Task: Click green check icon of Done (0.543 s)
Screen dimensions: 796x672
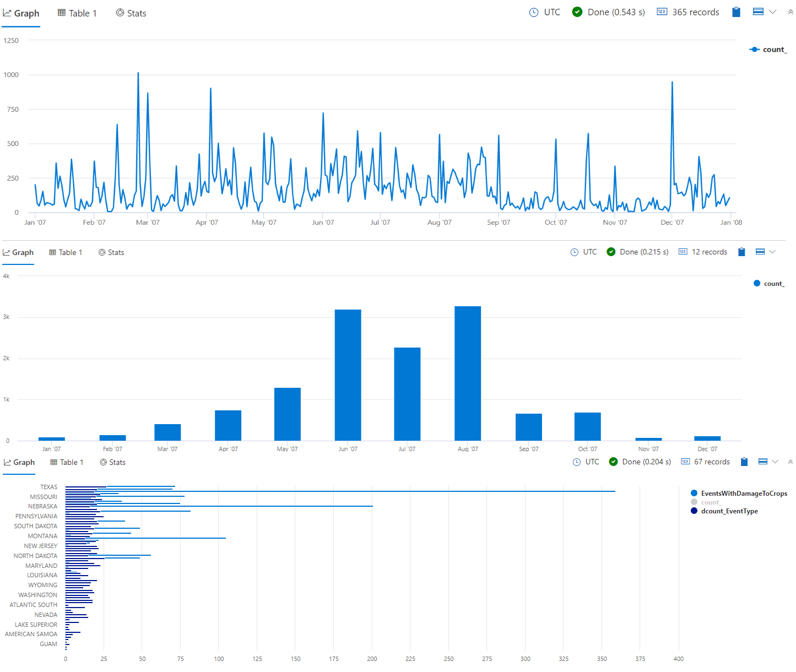Action: coord(577,12)
